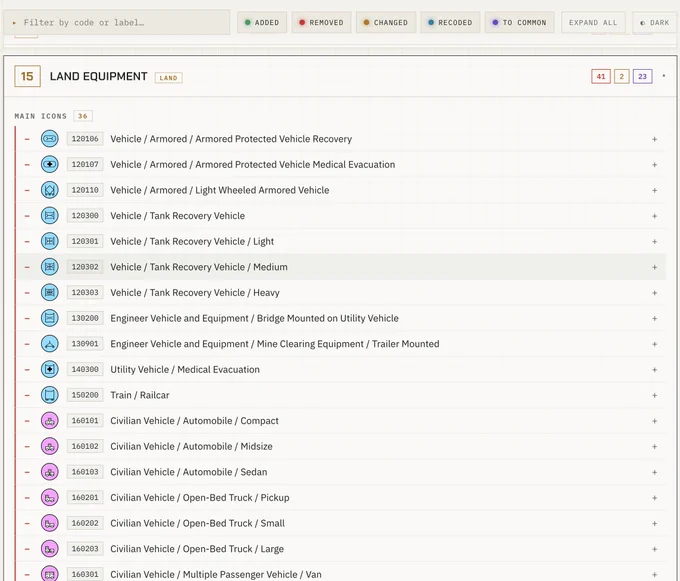Image resolution: width=680 pixels, height=581 pixels.
Task: Switch to Dark mode
Action: coord(655,23)
